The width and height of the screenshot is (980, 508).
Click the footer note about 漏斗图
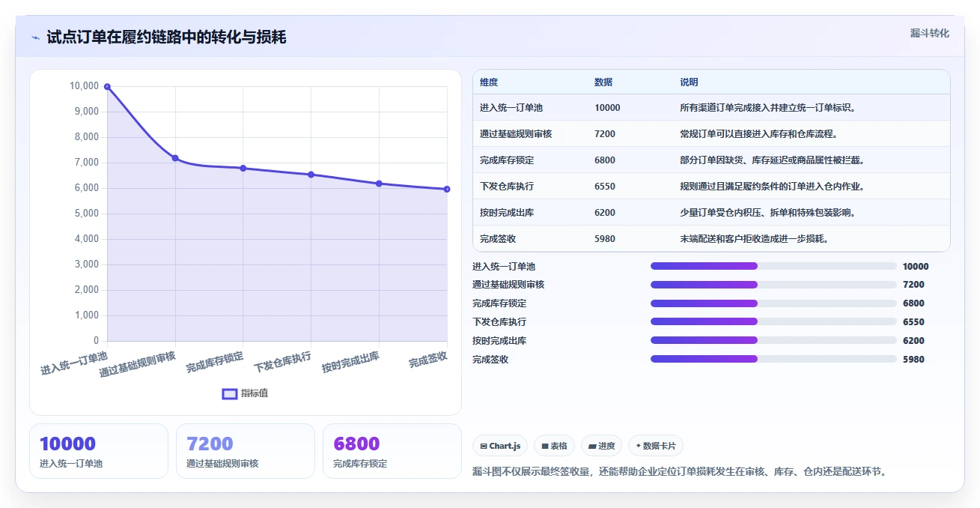[680, 472]
